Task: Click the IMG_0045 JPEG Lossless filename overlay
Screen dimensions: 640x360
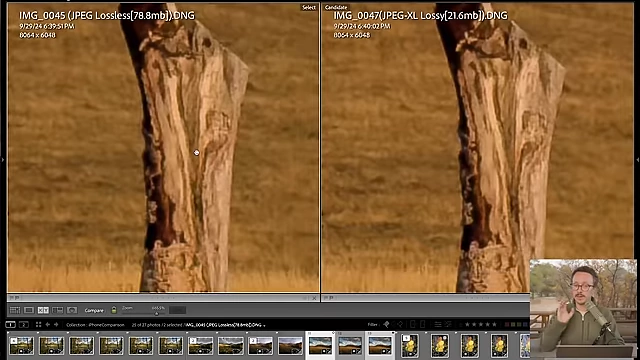Action: [107, 16]
